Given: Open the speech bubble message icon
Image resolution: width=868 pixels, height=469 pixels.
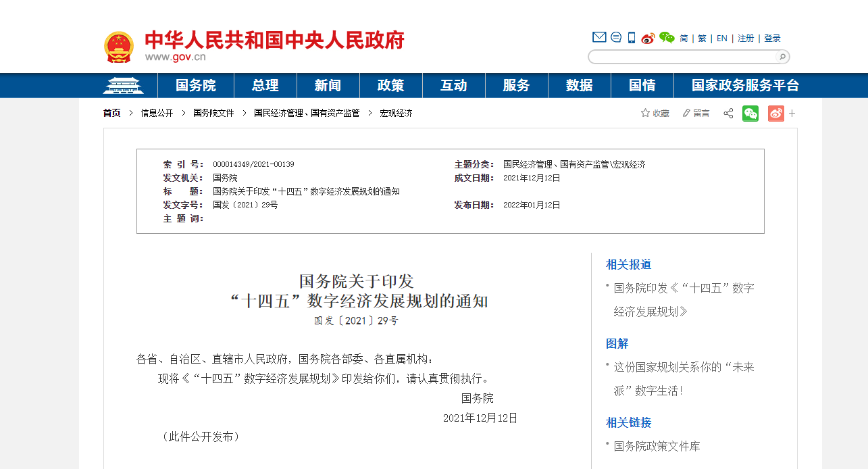Looking at the screenshot, I should coord(616,37).
